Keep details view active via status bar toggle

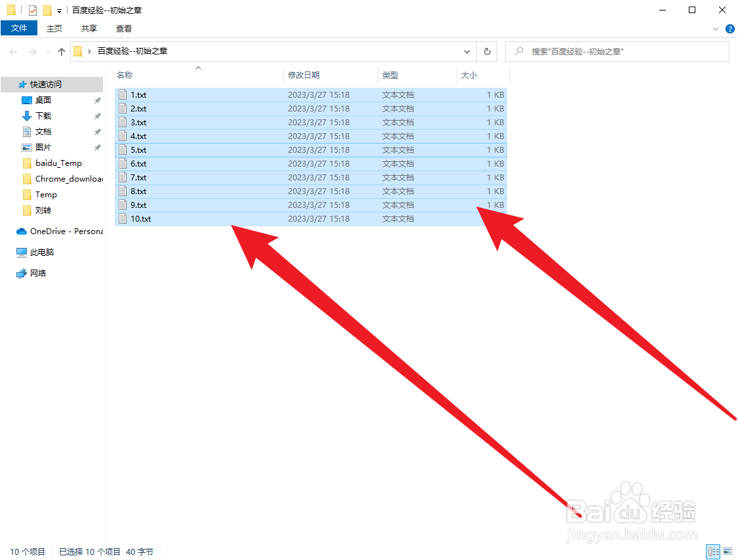click(714, 551)
